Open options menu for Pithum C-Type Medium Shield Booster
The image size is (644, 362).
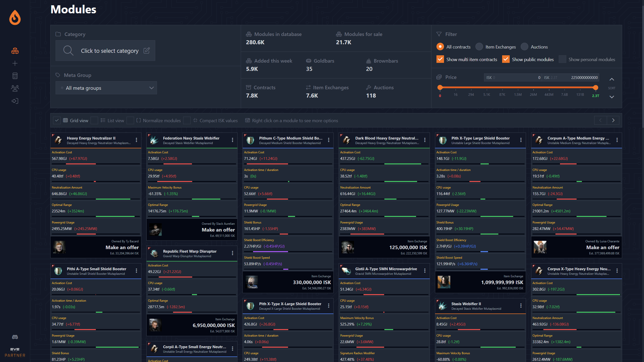(329, 140)
